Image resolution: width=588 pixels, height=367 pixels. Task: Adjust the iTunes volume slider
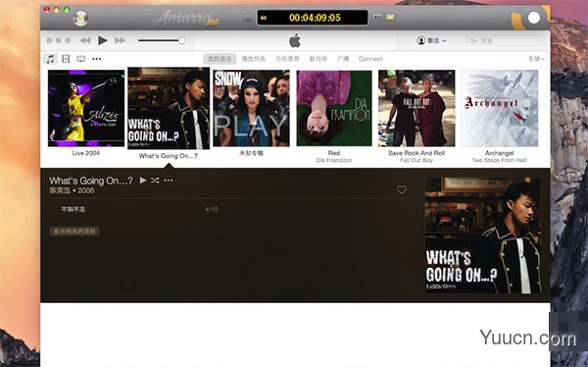coord(162,40)
